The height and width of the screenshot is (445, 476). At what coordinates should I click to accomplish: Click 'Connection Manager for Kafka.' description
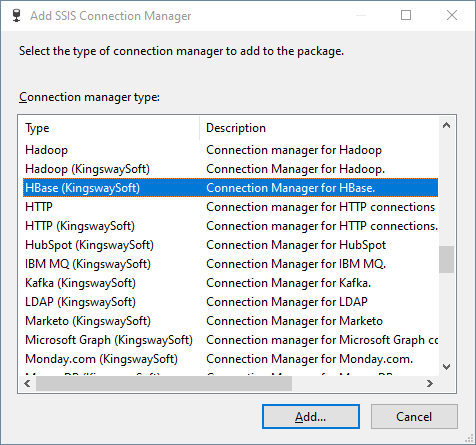pos(289,283)
